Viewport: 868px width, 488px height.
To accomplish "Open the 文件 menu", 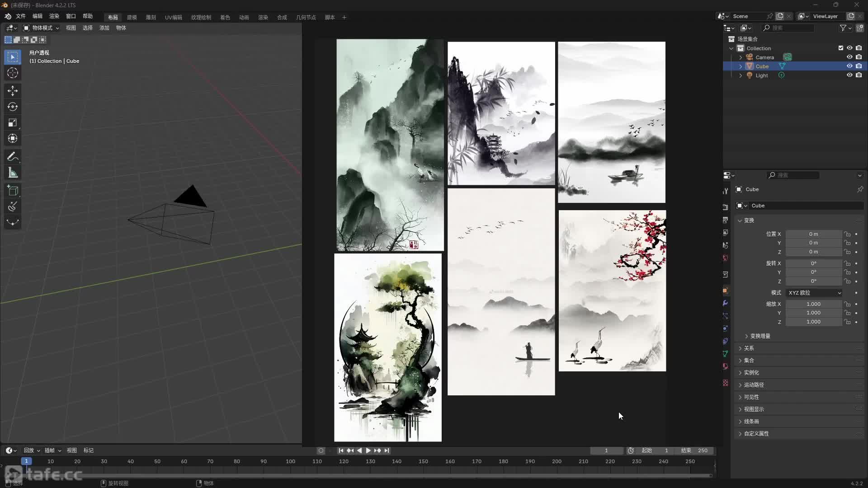I will [x=21, y=16].
